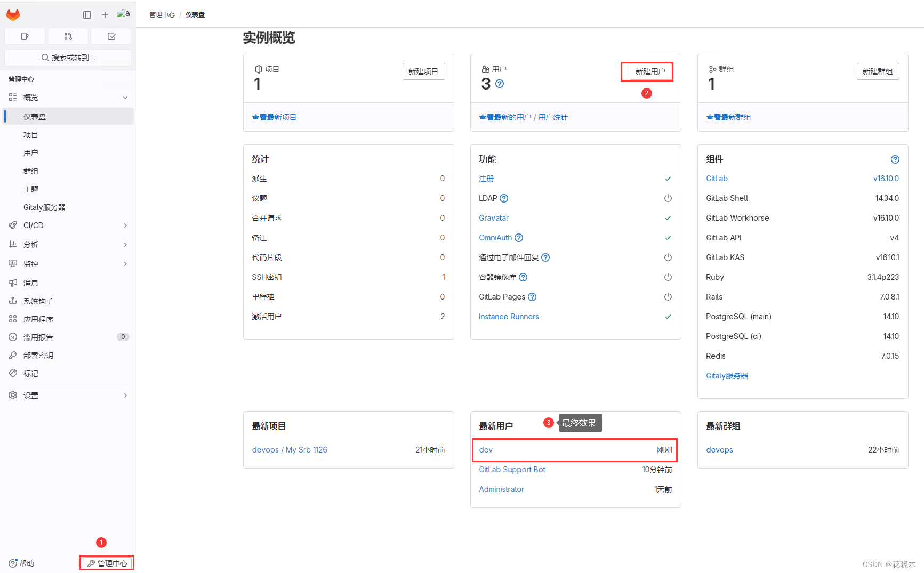Click the 新建用户 button

point(650,71)
